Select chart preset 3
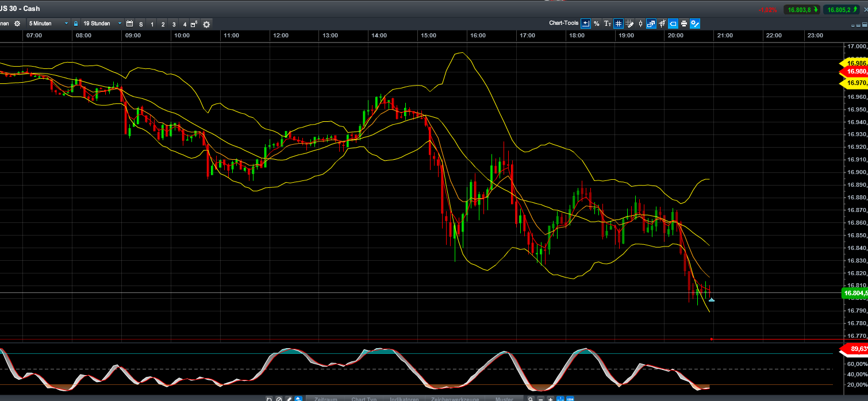The width and height of the screenshot is (868, 401). pyautogui.click(x=174, y=24)
